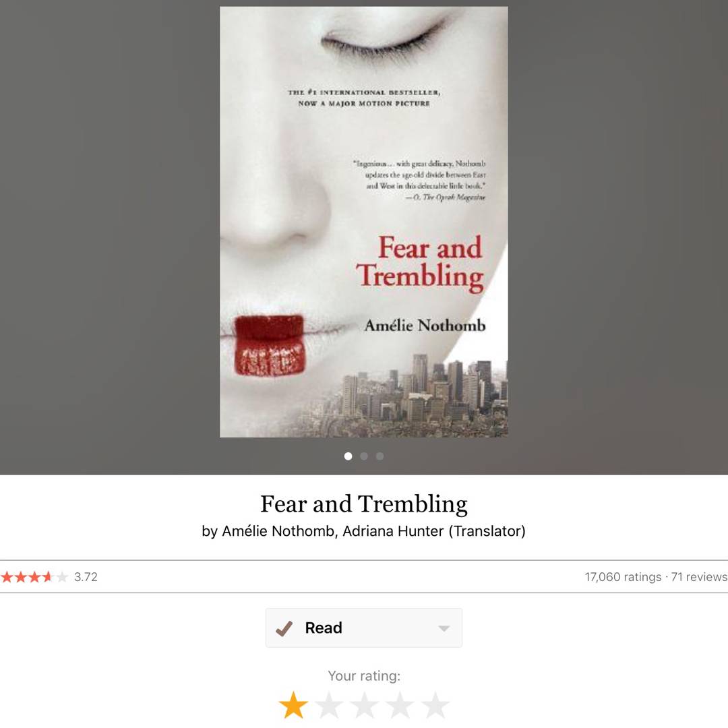Click the 3.72 average rating number
Viewport: 728px width, 728px height.
[86, 577]
